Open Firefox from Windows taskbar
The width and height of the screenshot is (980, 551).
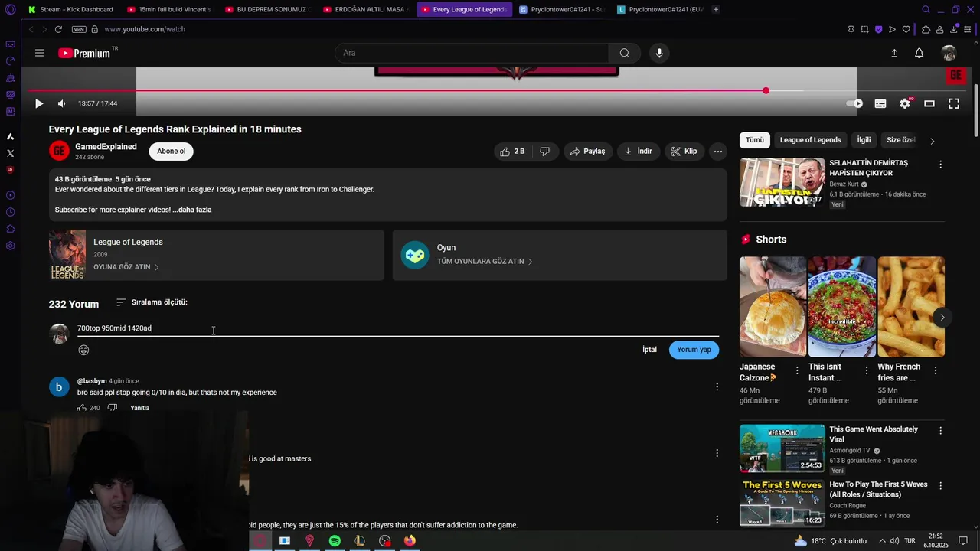pyautogui.click(x=410, y=540)
